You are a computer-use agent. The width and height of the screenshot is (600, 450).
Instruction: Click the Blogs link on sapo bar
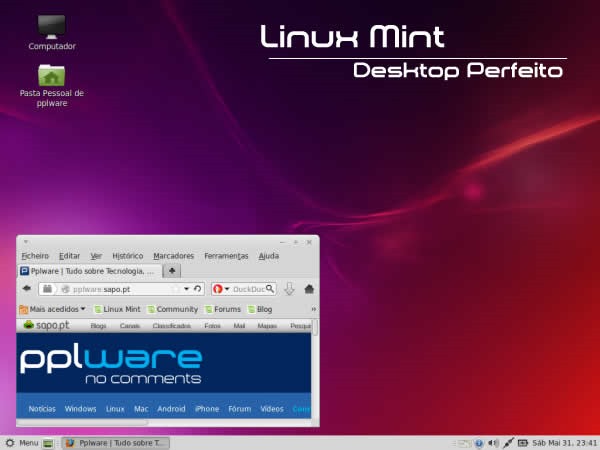tap(98, 326)
